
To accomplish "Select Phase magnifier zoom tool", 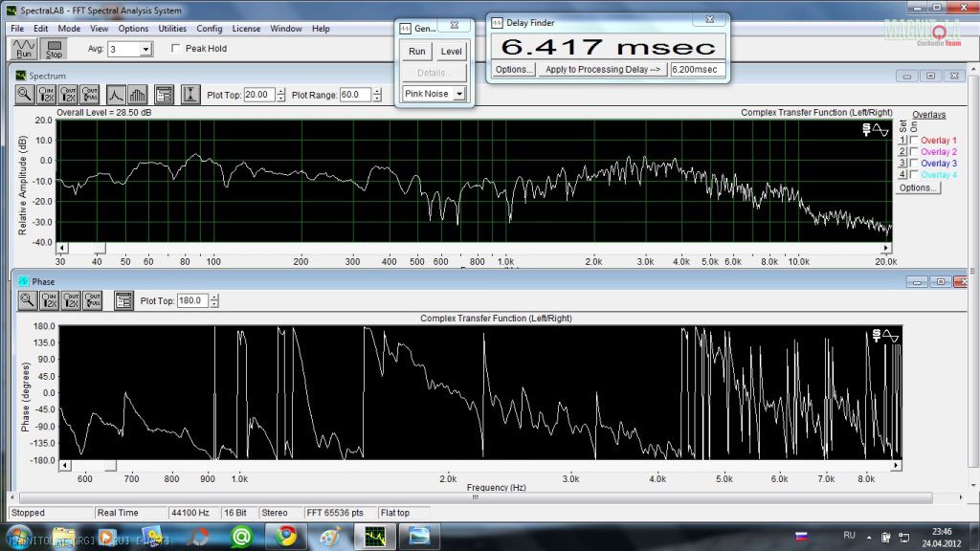I will pyautogui.click(x=27, y=300).
